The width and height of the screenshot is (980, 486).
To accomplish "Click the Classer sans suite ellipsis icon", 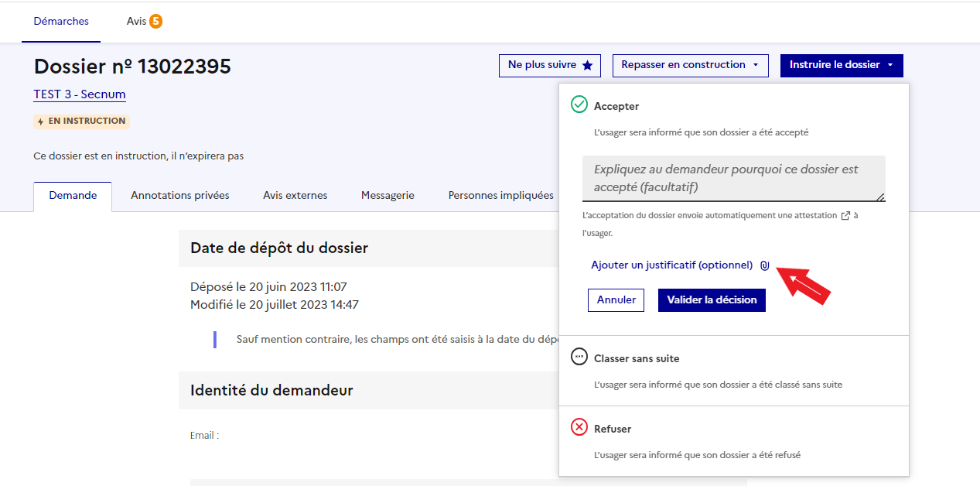I will click(x=579, y=357).
